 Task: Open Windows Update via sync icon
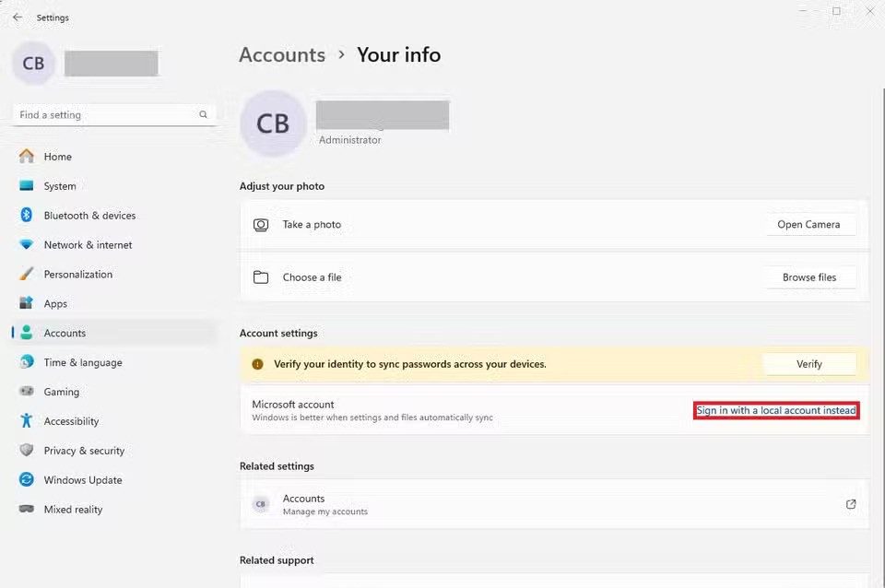[x=27, y=480]
